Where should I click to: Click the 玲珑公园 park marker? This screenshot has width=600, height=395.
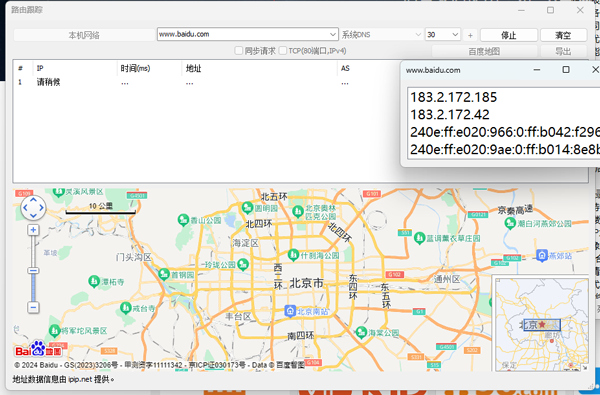243,264
